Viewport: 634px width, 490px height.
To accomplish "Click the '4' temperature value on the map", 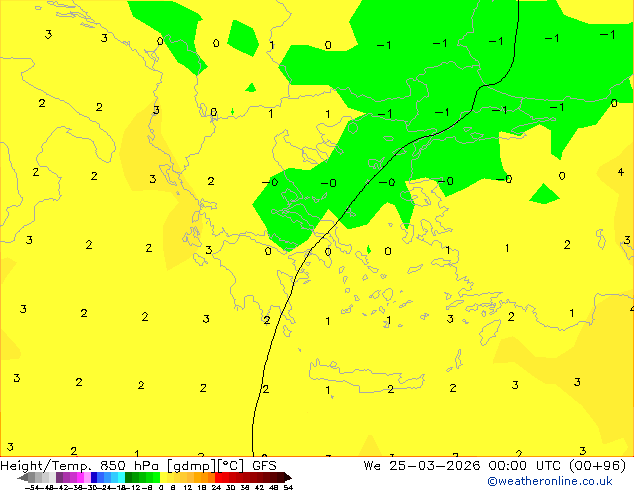I will (621, 172).
